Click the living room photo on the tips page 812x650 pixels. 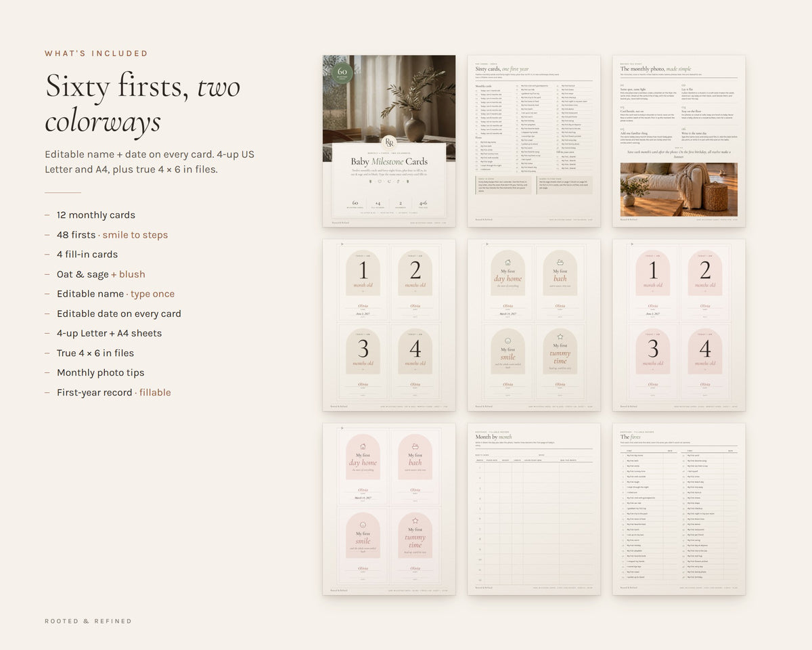(679, 190)
